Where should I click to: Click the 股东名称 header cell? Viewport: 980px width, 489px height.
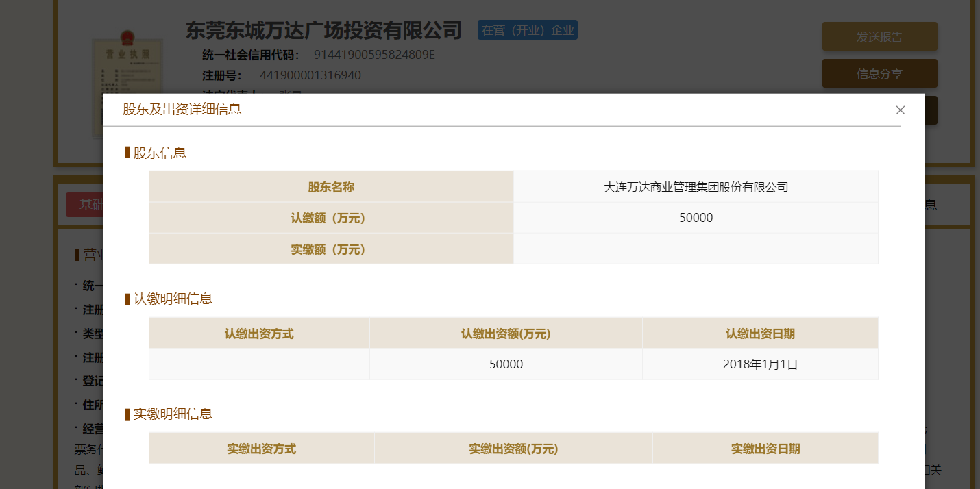pyautogui.click(x=331, y=186)
